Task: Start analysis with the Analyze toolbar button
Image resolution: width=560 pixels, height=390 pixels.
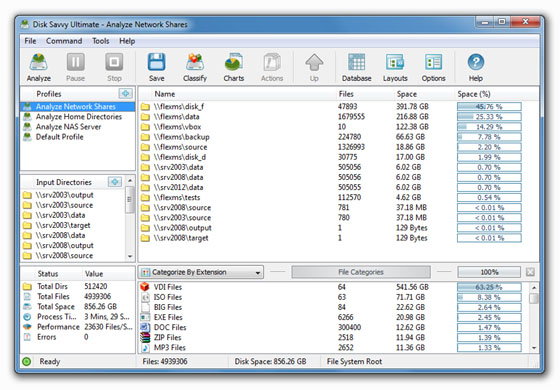Action: tap(39, 68)
